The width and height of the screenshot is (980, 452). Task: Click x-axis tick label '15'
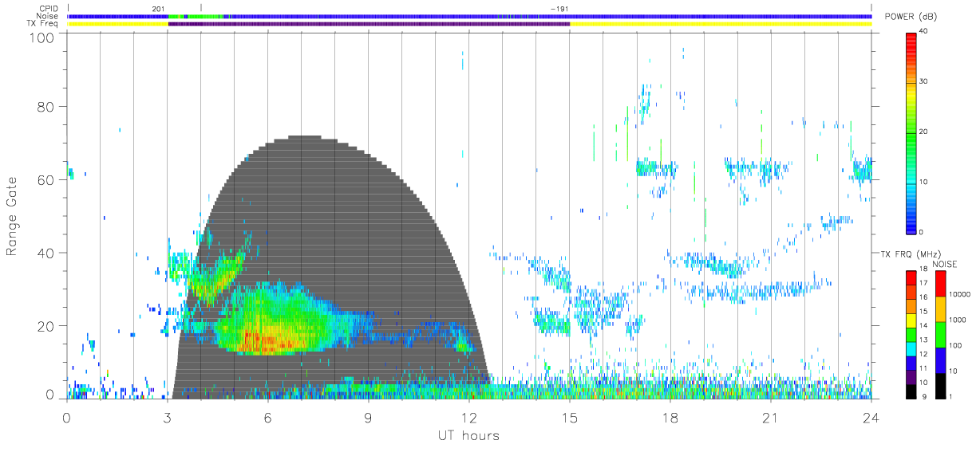pos(569,417)
